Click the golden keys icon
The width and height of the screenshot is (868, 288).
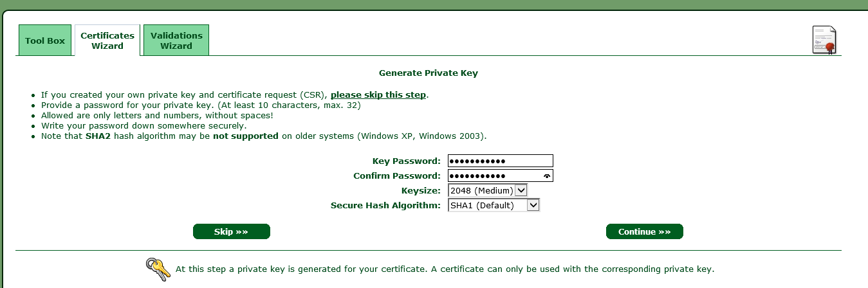pyautogui.click(x=158, y=269)
